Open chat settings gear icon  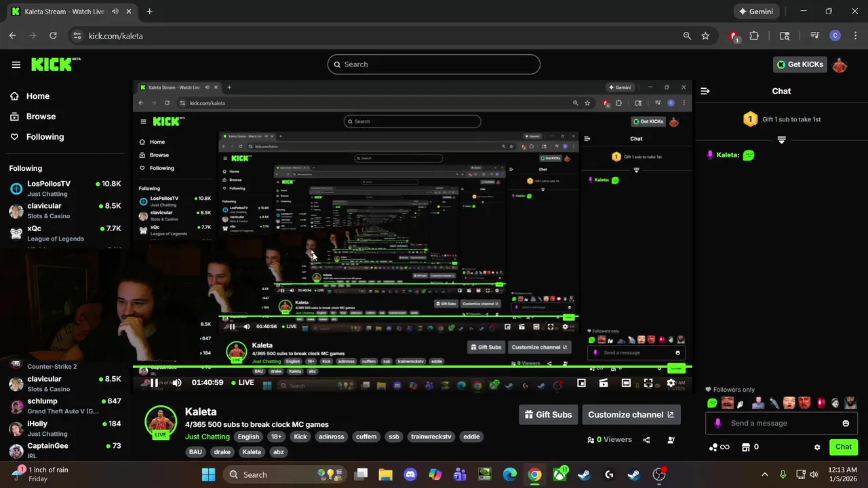pyautogui.click(x=817, y=447)
